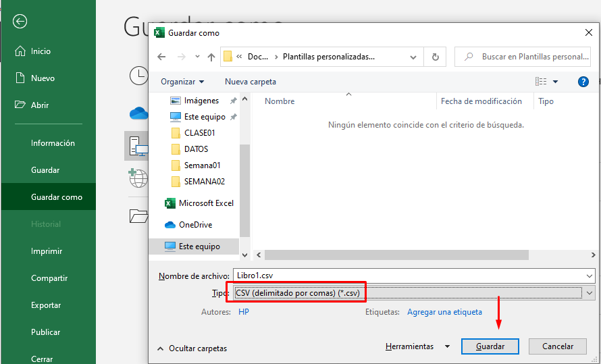Viewport: 601px width, 364px height.
Task: Click the Guardar button
Action: (x=490, y=346)
